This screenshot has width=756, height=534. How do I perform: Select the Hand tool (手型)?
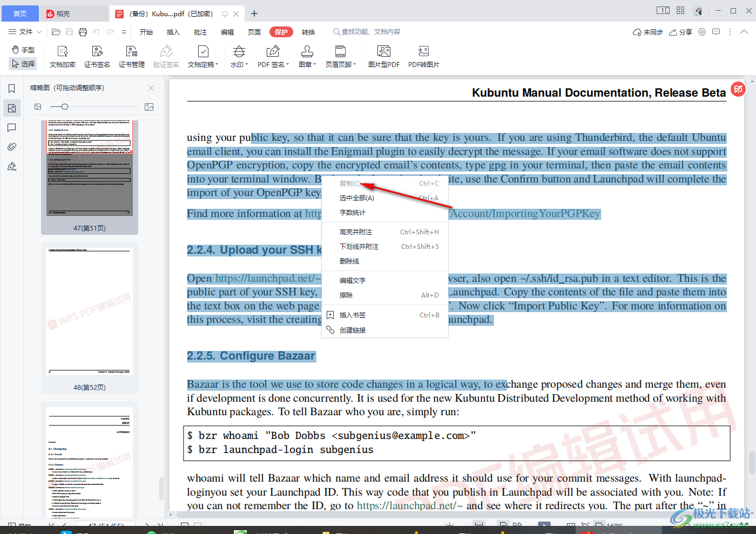(23, 50)
